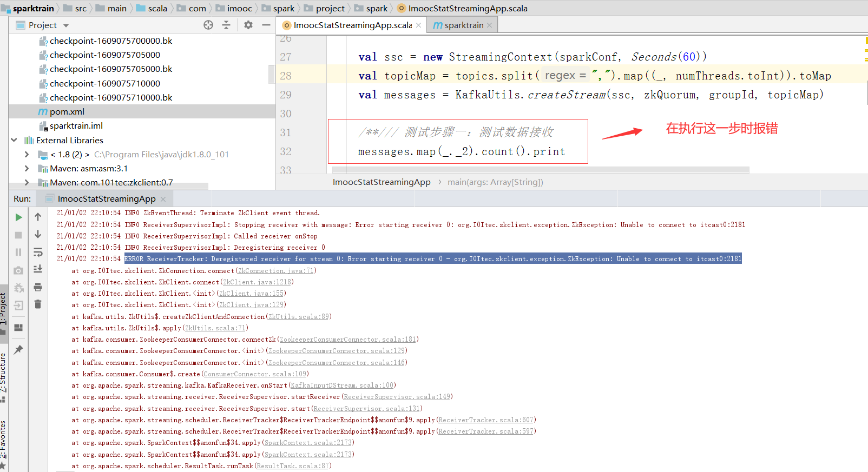
Task: Open Project panel settings gear
Action: (248, 25)
